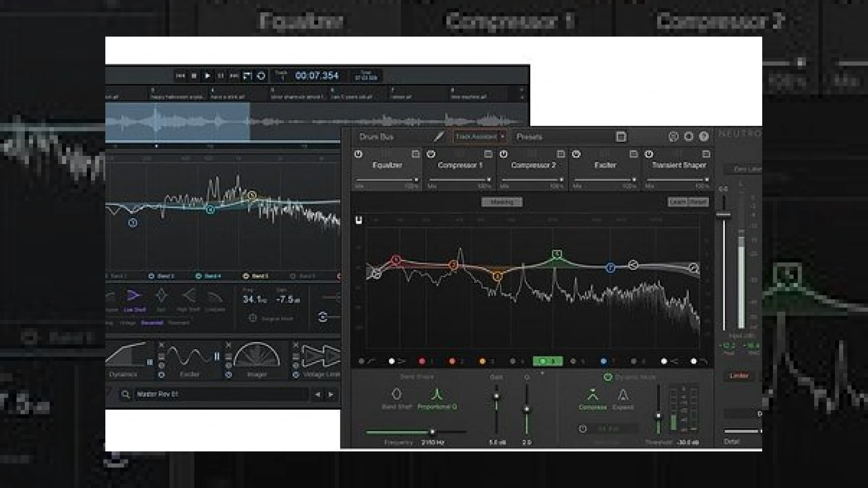Open the Imager module tile in Ozone
Image resolution: width=868 pixels, height=488 pixels.
coord(256,359)
